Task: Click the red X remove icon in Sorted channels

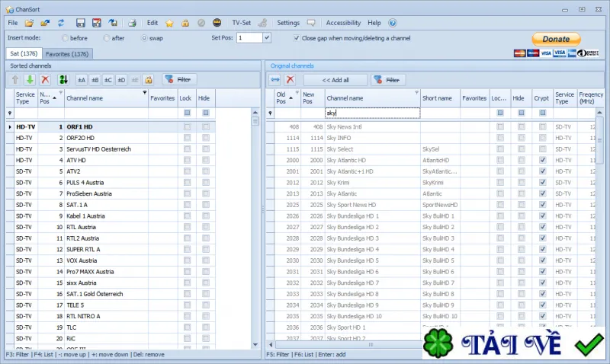Action: 45,80
